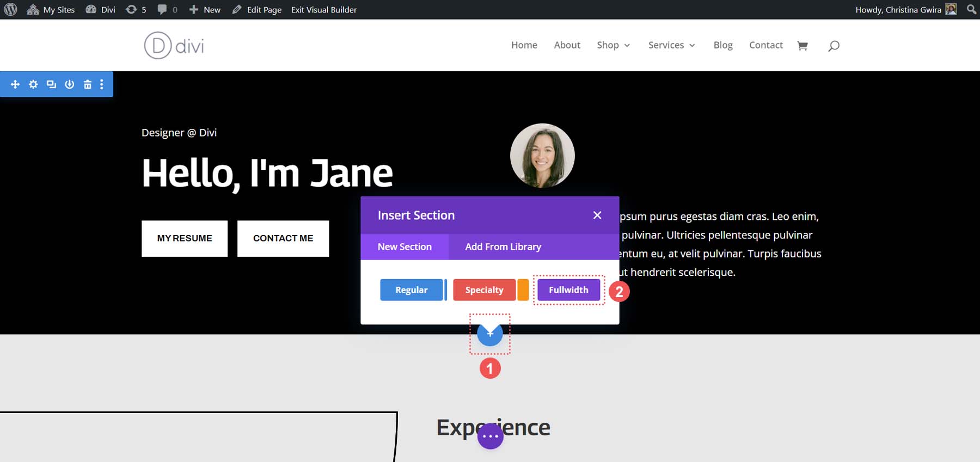Toggle the purple builder settings dots button

pos(490,436)
